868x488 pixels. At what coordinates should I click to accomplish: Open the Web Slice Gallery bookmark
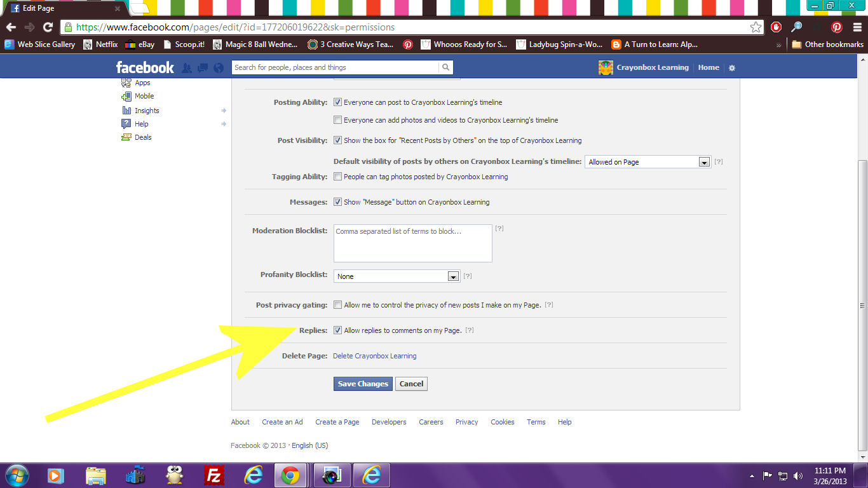pos(40,44)
